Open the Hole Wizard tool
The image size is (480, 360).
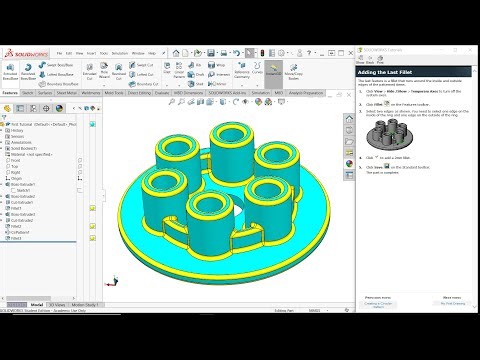click(x=104, y=70)
